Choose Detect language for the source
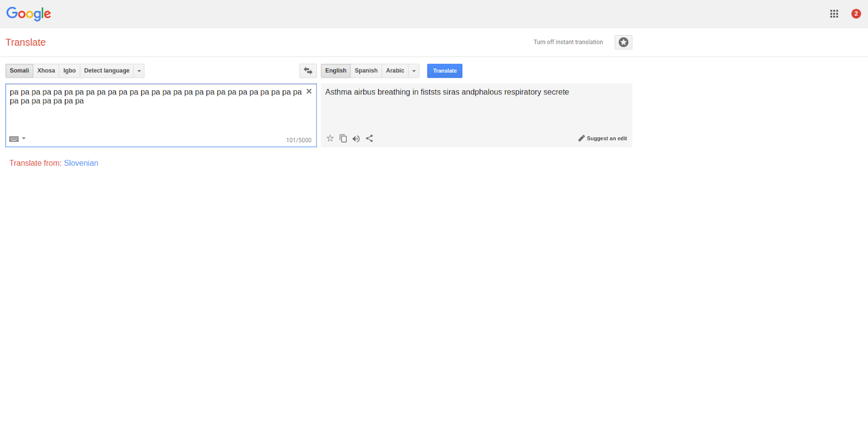868x441 pixels. [x=107, y=71]
